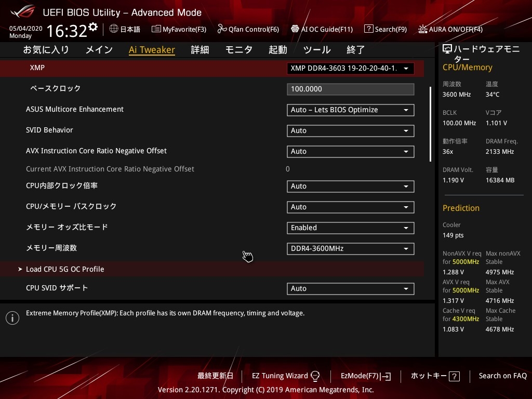Open the AI OC Guide
The image size is (532, 399).
[x=322, y=29]
